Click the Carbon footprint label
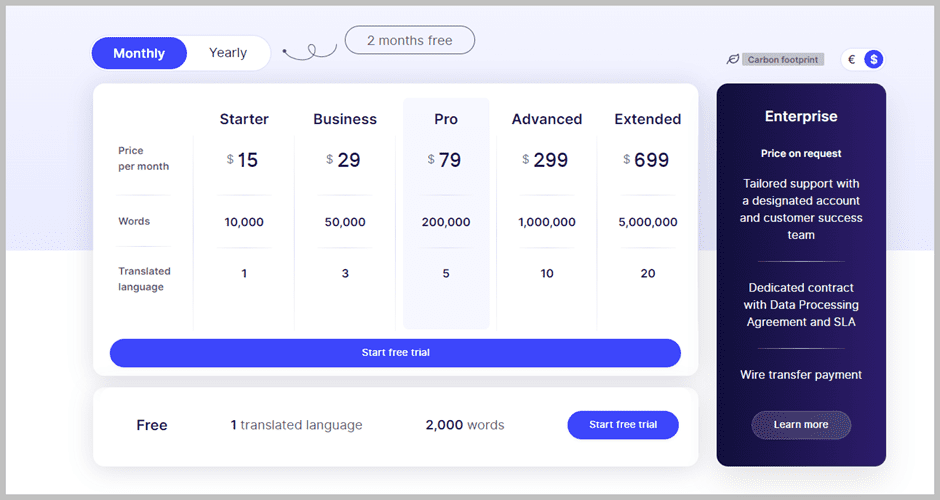Image resolution: width=940 pixels, height=500 pixels. (x=783, y=60)
